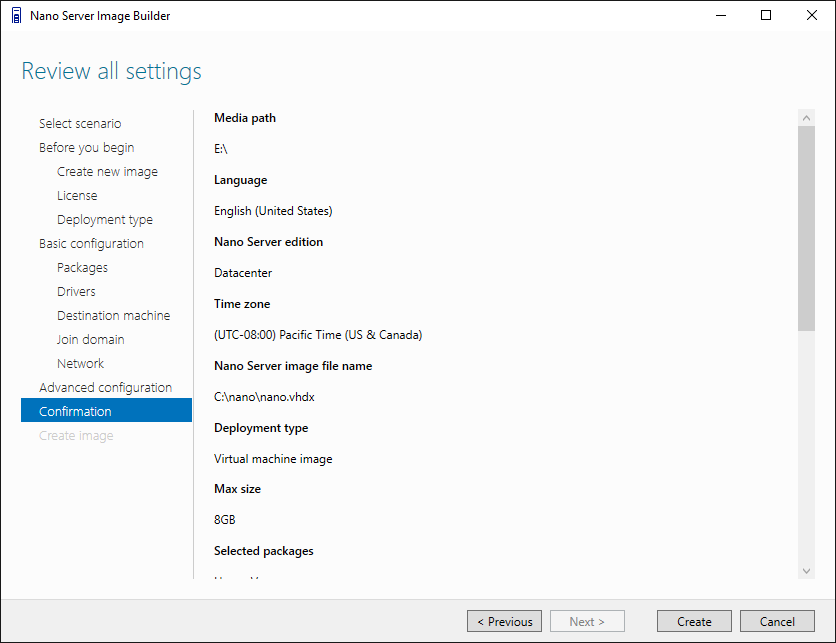Screen dimensions: 836x643
Task: Click the vertical scrollbar thumb
Action: coord(807,228)
